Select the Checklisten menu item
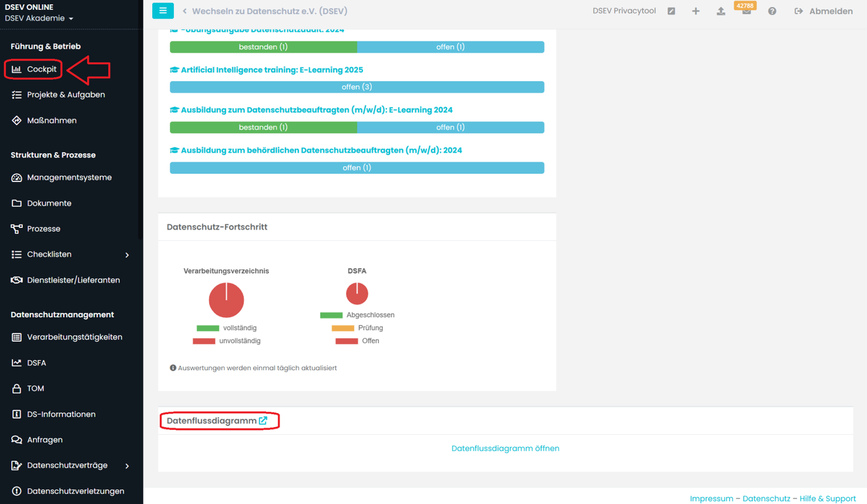867x504 pixels. pos(50,254)
